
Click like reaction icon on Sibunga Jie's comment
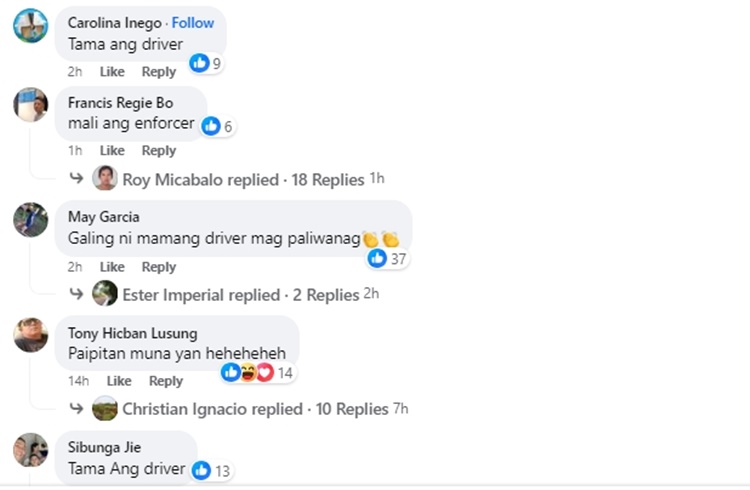tap(201, 470)
